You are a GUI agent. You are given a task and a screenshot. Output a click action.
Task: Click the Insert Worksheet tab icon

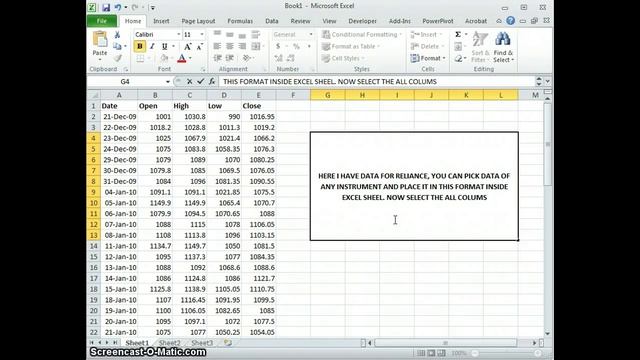(228, 343)
